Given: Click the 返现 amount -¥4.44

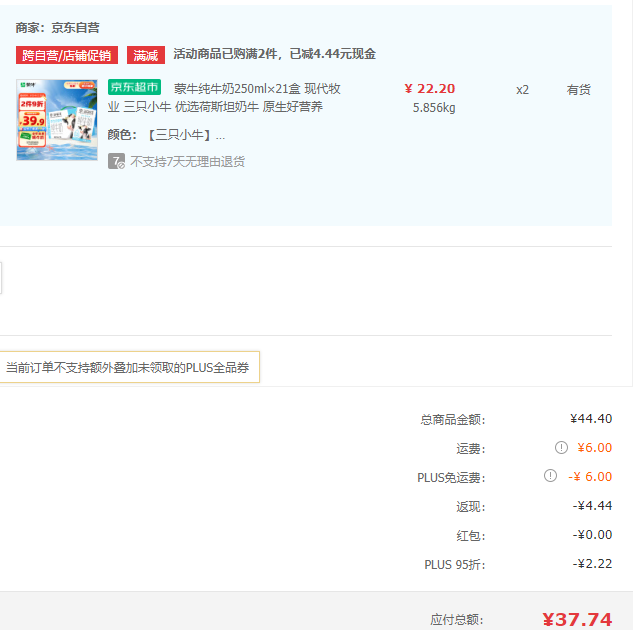Looking at the screenshot, I should pyautogui.click(x=592, y=506).
